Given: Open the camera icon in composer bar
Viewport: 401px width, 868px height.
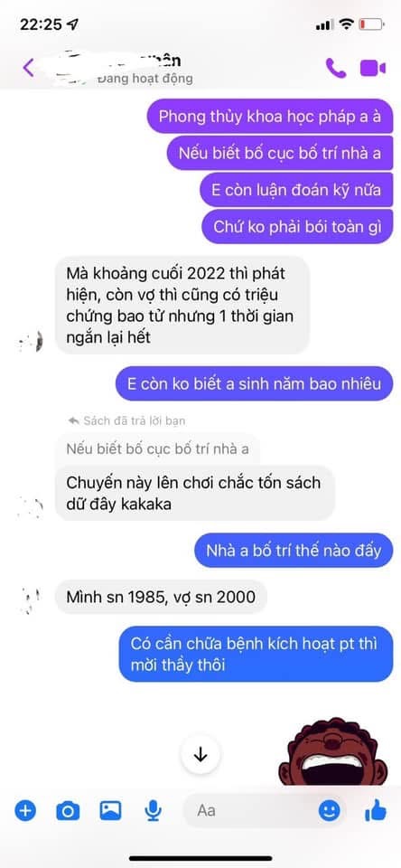Looking at the screenshot, I should tap(68, 811).
